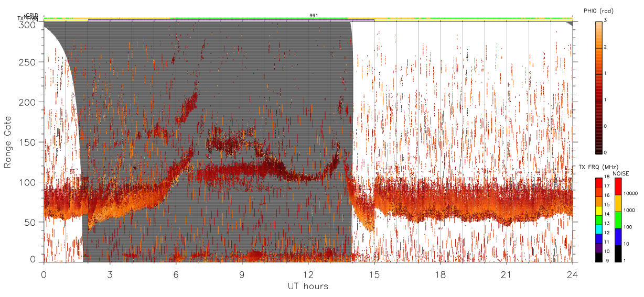Click the 12 label on TX FRQ legend
The image size is (644, 297).
608,233
